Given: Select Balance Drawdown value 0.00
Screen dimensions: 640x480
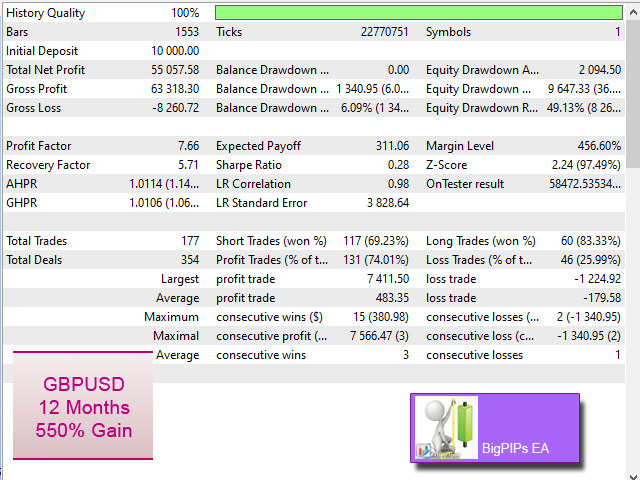Looking at the screenshot, I should (x=398, y=70).
